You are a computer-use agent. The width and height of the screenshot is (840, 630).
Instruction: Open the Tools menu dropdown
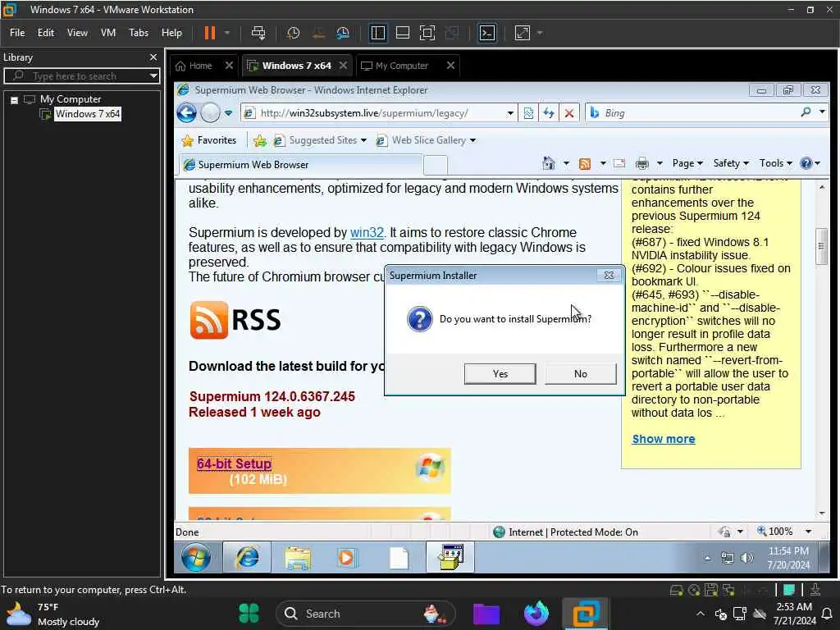[x=775, y=163]
